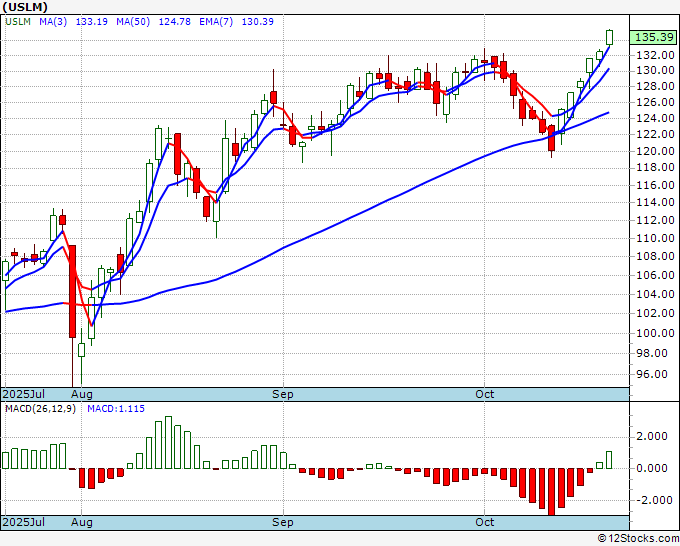Click the USLM legend label
Viewport: 680px width, 546px height.
[18, 21]
